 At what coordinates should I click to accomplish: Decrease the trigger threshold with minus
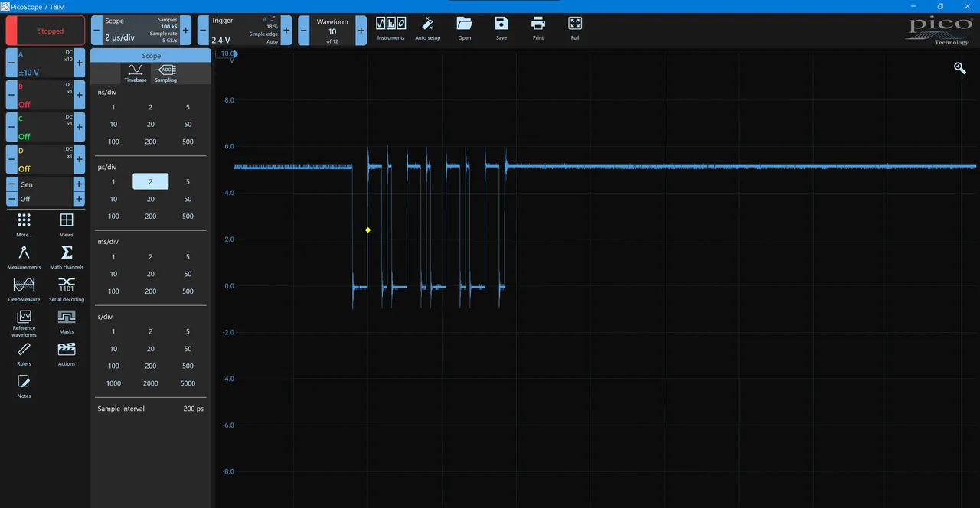pyautogui.click(x=203, y=31)
